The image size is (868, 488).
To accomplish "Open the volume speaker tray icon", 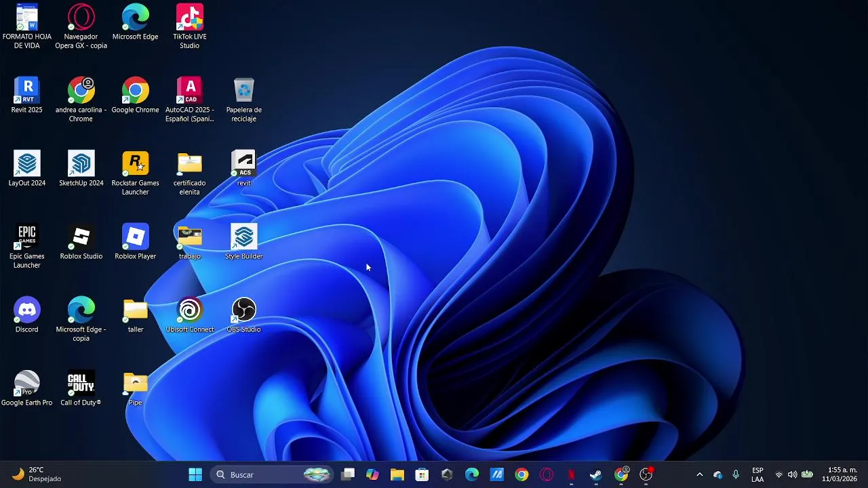I will pyautogui.click(x=792, y=474).
